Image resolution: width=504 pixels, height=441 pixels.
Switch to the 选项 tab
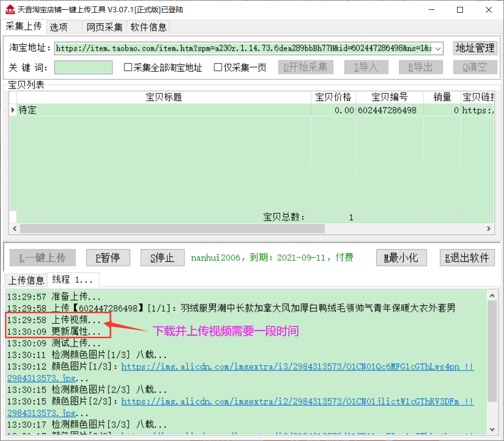[59, 27]
